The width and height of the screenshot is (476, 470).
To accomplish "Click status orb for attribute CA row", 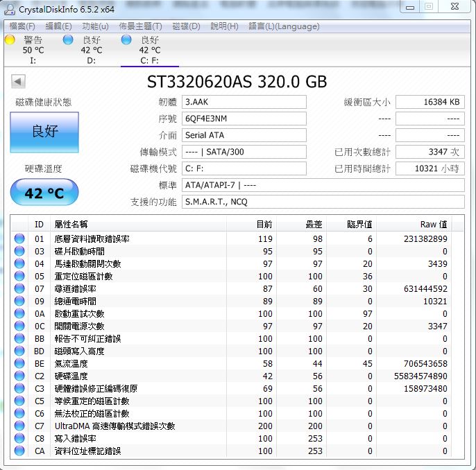I will click(x=19, y=451).
